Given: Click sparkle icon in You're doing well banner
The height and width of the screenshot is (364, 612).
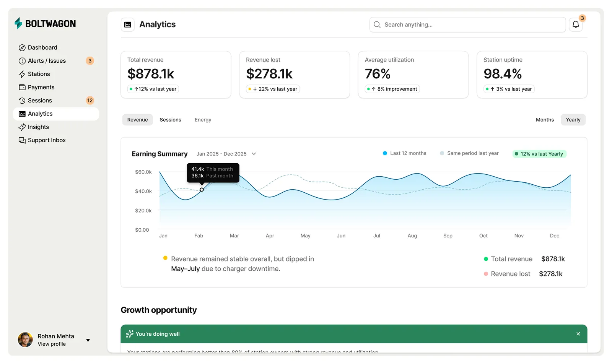Looking at the screenshot, I should [130, 334].
